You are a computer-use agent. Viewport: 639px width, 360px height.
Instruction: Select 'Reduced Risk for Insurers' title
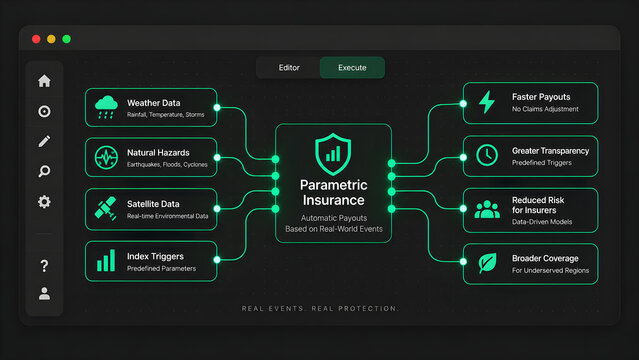pos(538,205)
